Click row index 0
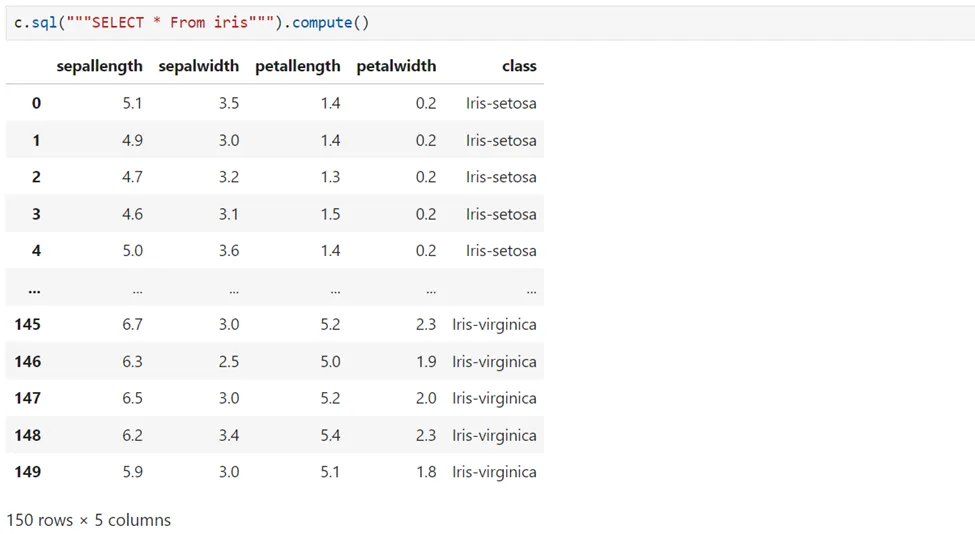Viewport: 975px width, 534px height. pyautogui.click(x=36, y=103)
